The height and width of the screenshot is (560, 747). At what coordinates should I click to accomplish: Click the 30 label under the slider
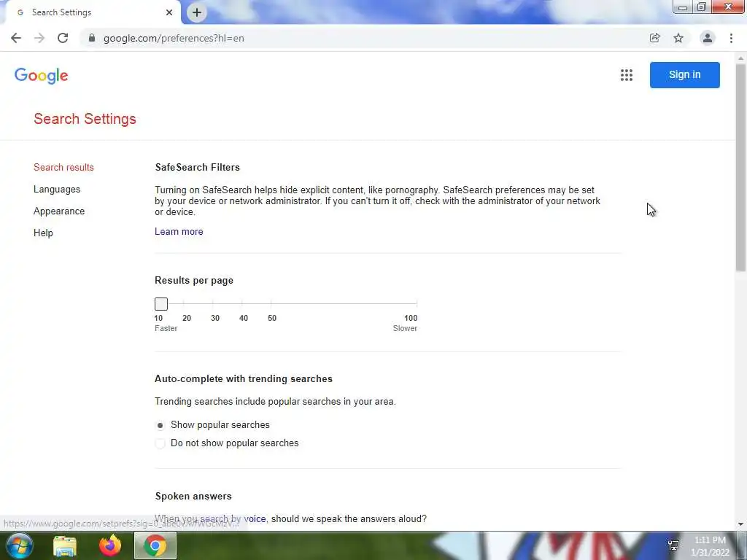tap(215, 318)
